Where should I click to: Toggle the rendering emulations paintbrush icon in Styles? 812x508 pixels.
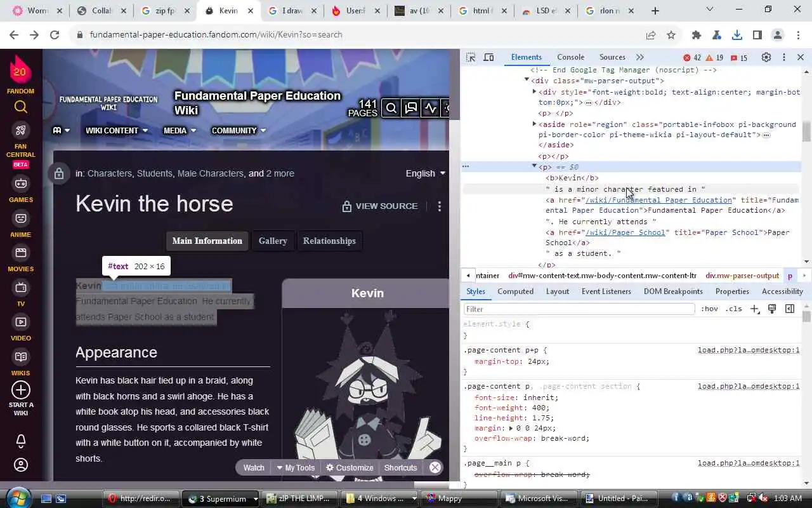[772, 309]
